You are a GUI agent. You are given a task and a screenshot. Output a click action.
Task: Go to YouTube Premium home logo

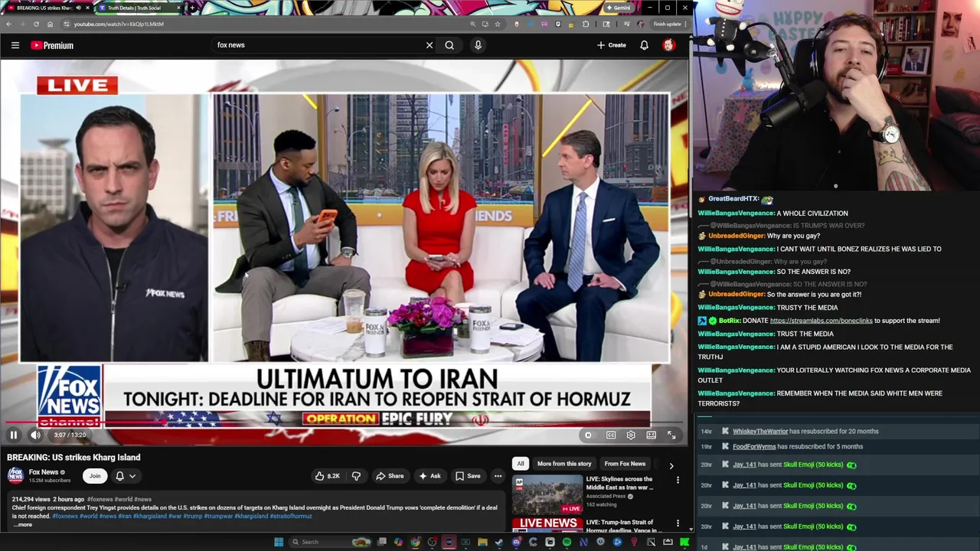coord(52,45)
